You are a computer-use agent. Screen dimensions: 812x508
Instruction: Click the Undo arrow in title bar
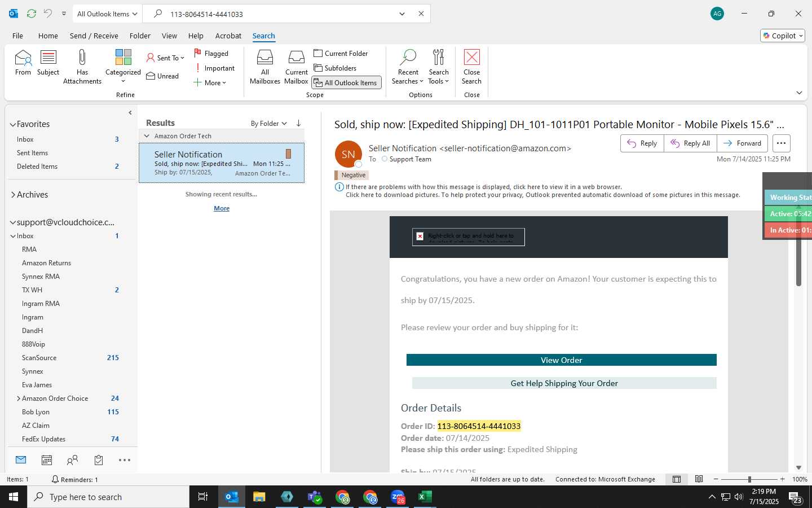pos(48,14)
